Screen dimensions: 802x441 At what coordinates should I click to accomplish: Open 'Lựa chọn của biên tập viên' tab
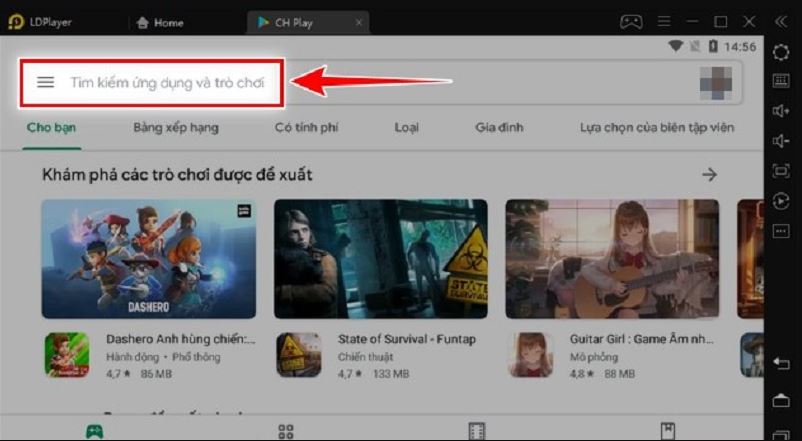coord(657,128)
